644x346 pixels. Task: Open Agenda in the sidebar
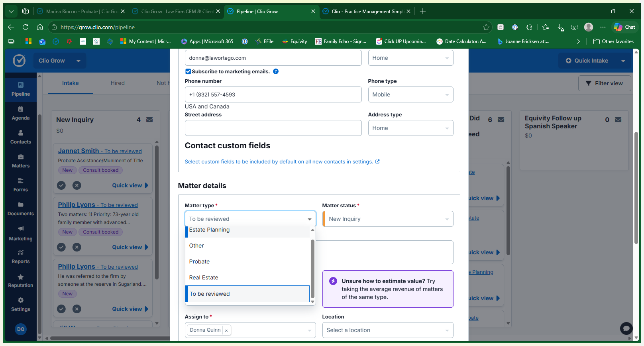[21, 113]
